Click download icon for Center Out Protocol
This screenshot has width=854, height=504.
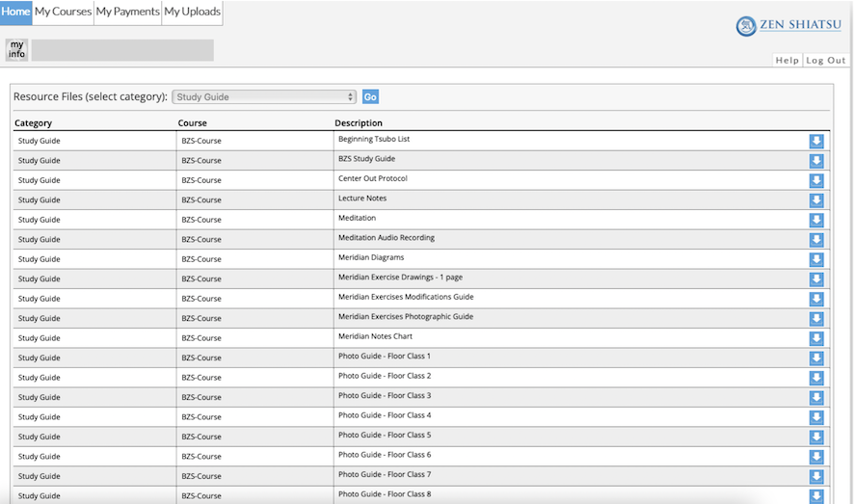[x=815, y=181]
